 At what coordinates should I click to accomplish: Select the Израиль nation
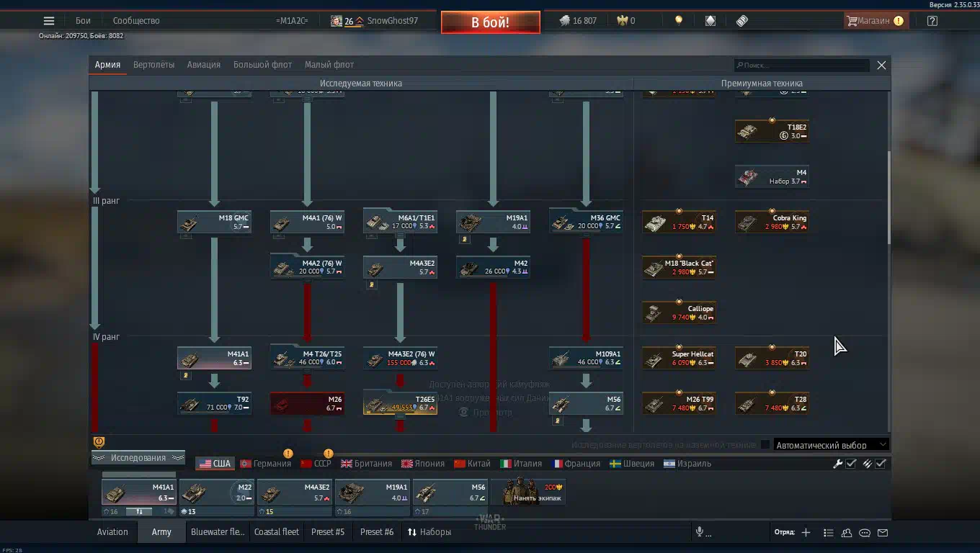(687, 464)
